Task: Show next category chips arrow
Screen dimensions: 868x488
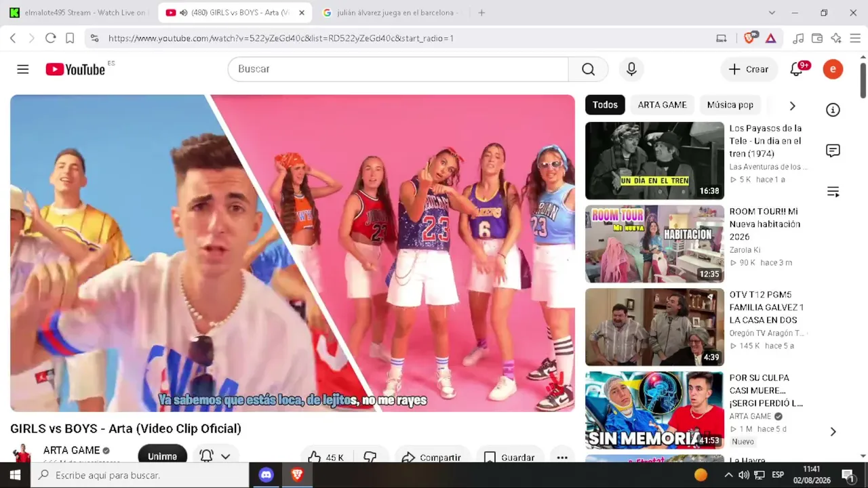Action: pyautogui.click(x=792, y=106)
